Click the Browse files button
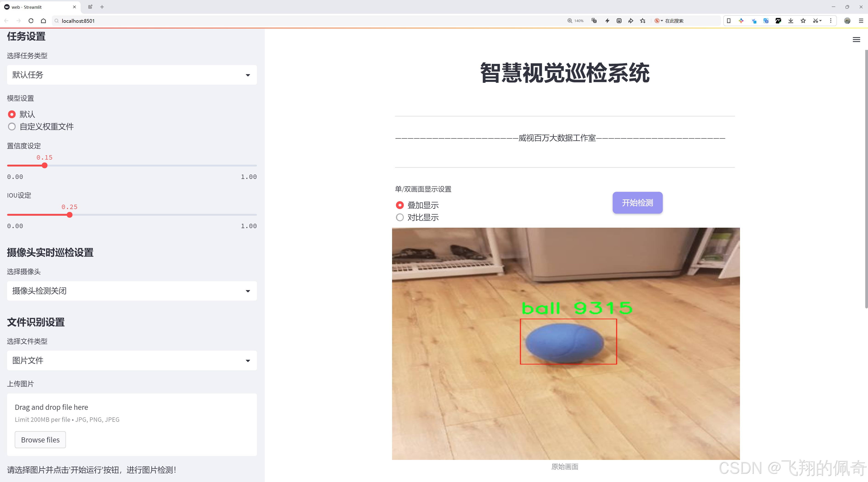Viewport: 868px width, 482px height. click(x=40, y=439)
